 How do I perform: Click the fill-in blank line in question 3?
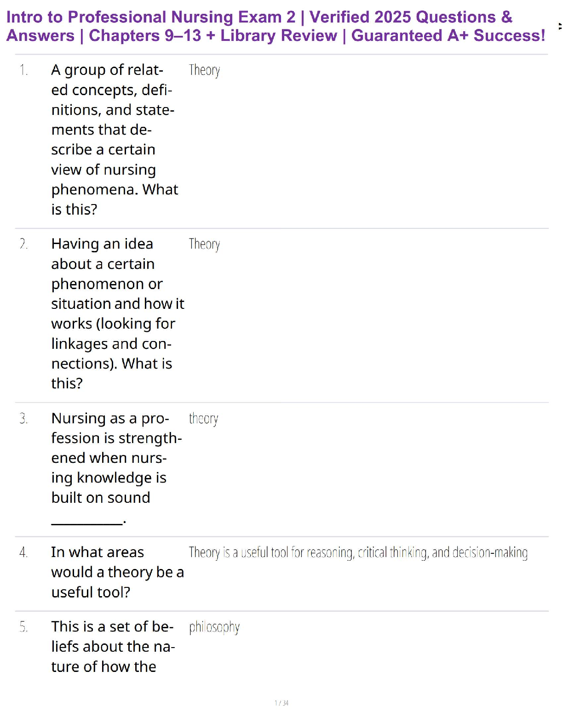87,522
